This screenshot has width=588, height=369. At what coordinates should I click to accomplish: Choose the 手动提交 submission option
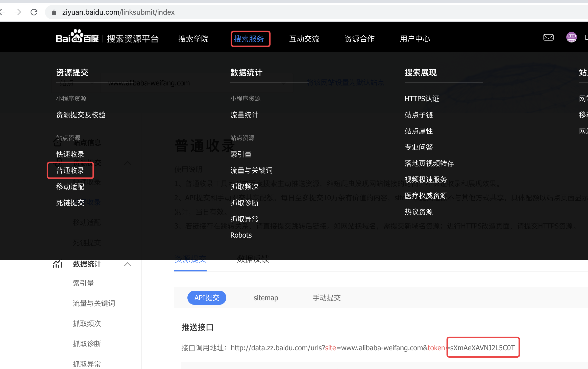coord(327,298)
